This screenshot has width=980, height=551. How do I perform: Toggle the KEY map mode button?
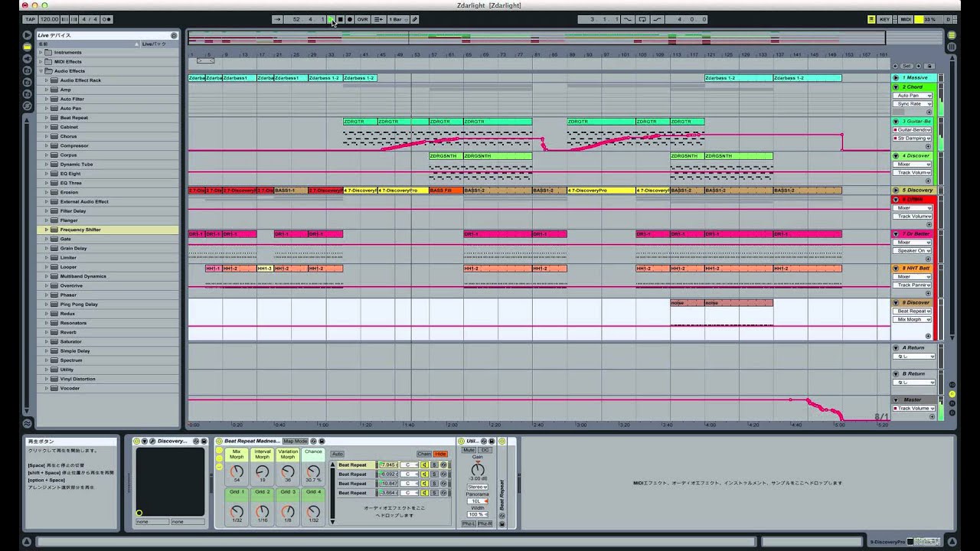click(885, 19)
